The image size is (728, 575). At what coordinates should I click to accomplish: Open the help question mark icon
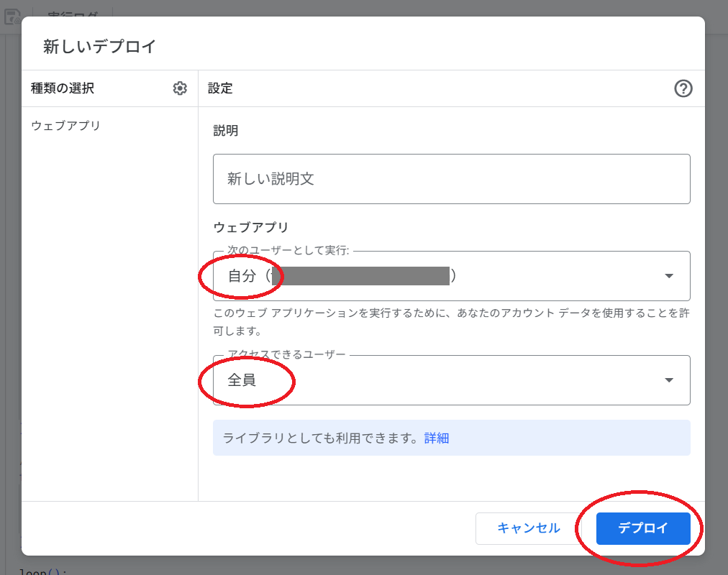click(683, 88)
